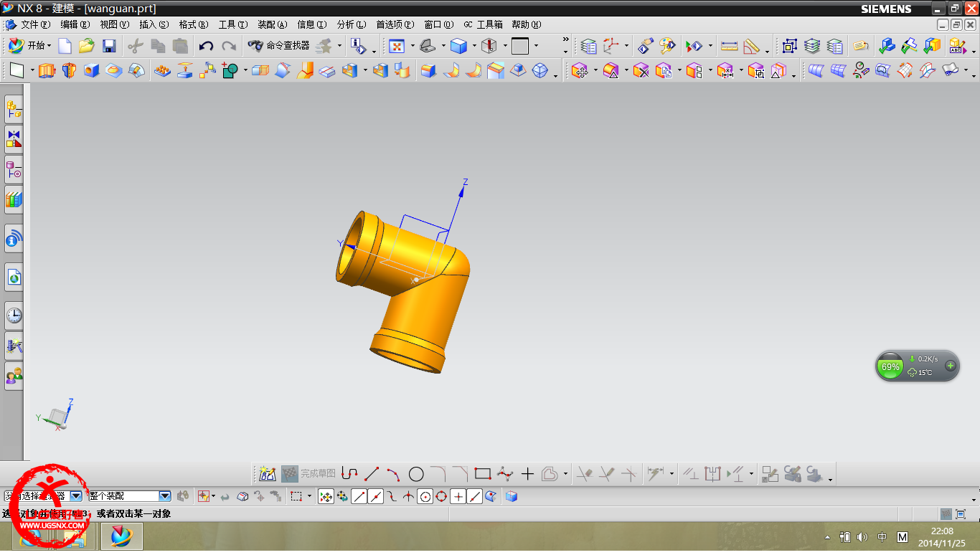Click the Measure Distance ruler icon

point(730,47)
